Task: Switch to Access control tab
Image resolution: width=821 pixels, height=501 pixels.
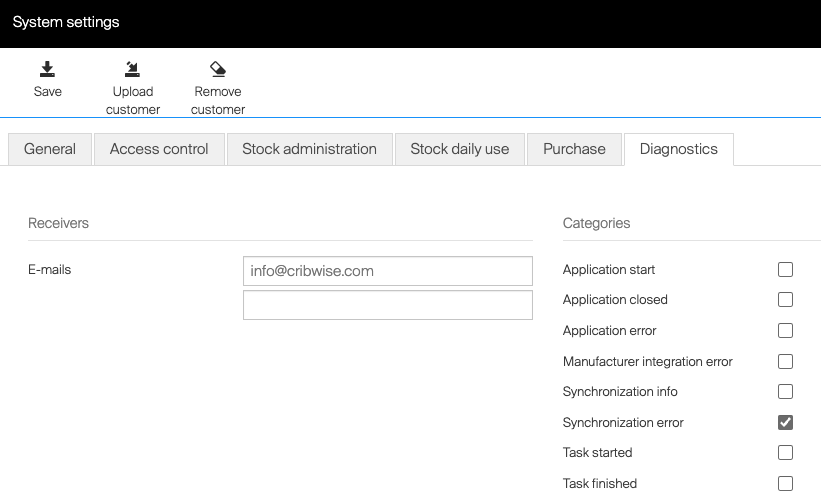Action: (159, 149)
